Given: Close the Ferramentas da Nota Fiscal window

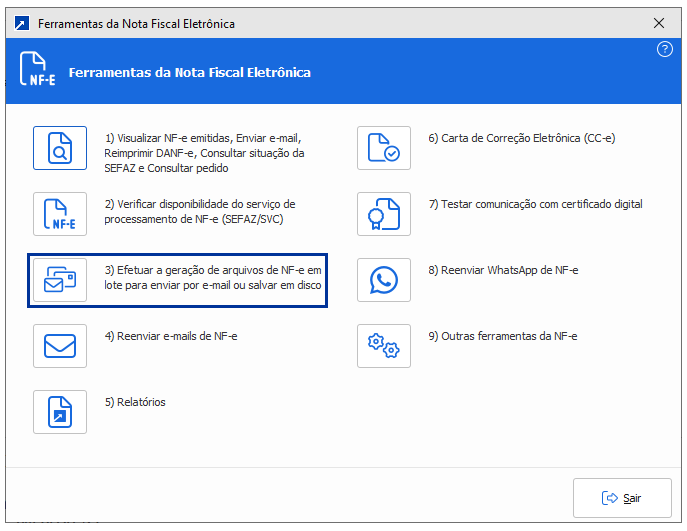Looking at the screenshot, I should click(659, 23).
